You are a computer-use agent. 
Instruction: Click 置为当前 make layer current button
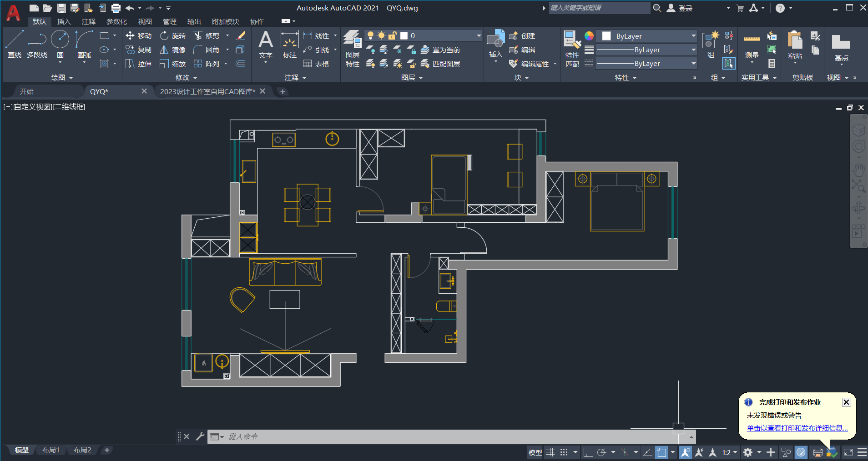click(440, 50)
